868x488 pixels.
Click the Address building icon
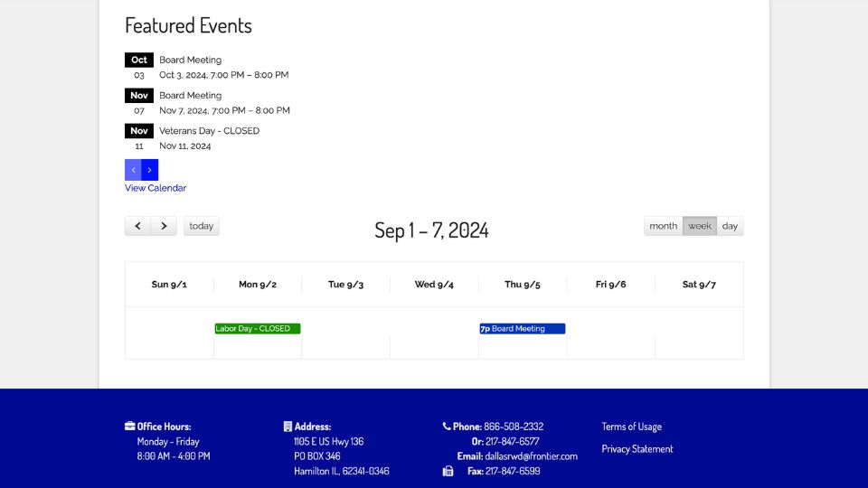[288, 427]
